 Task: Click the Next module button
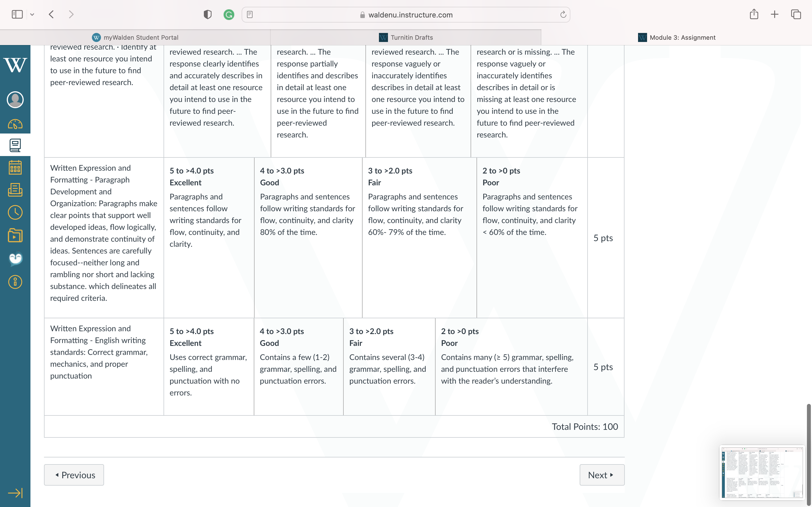coord(602,475)
